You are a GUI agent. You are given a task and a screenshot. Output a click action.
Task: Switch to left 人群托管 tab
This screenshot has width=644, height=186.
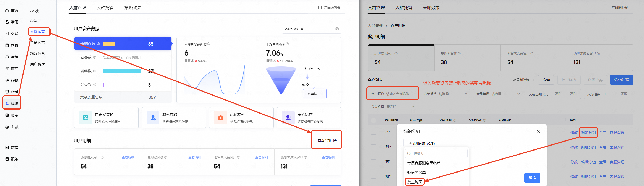click(105, 8)
